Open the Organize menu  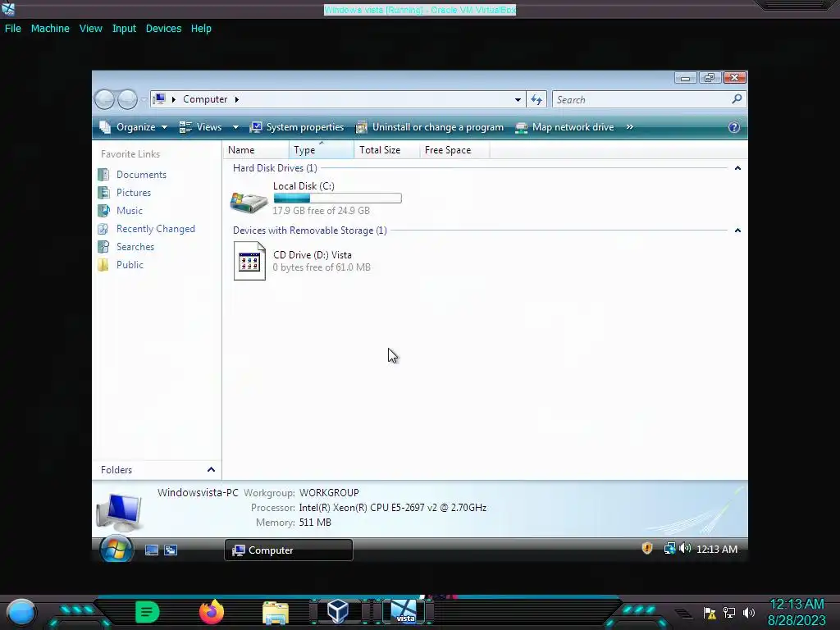point(134,127)
